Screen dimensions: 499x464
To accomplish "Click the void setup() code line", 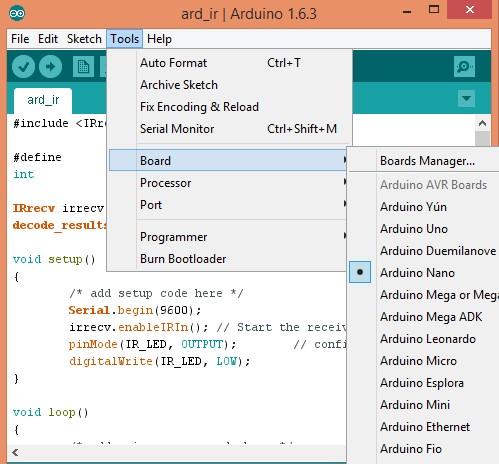I will click(54, 259).
